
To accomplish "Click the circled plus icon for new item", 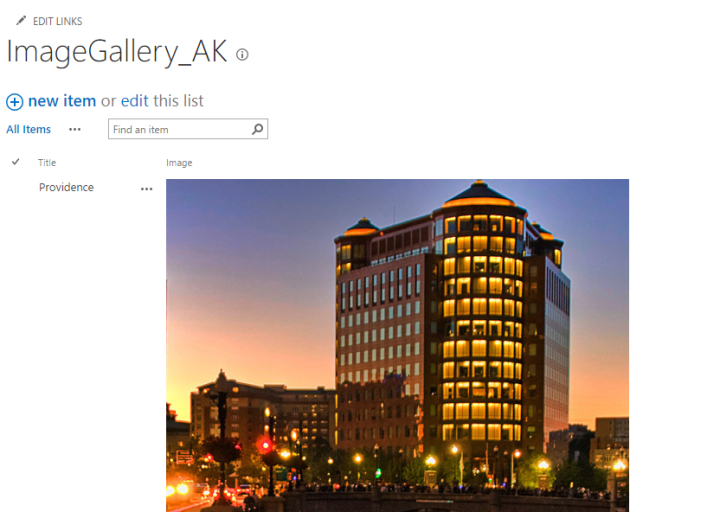I will click(15, 102).
